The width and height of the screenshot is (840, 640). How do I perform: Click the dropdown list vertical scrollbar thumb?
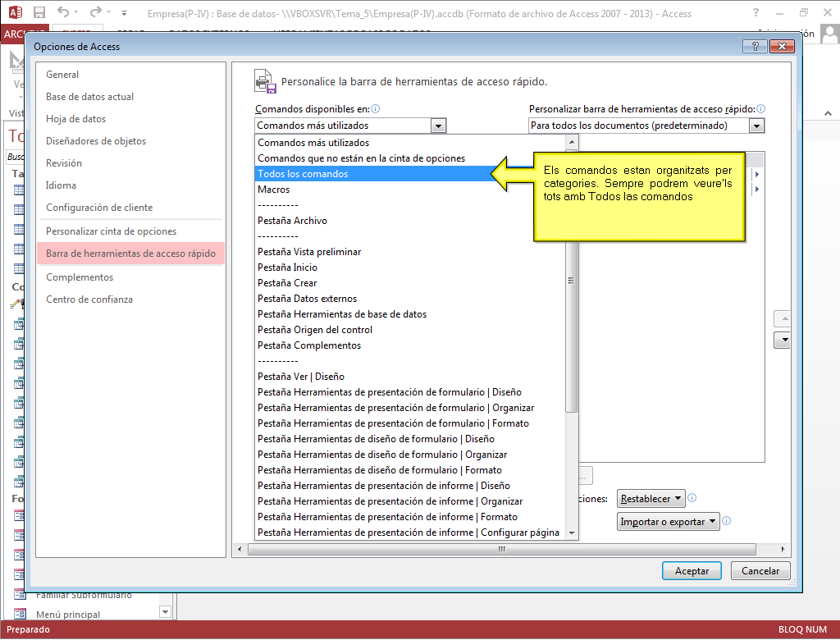(x=572, y=281)
